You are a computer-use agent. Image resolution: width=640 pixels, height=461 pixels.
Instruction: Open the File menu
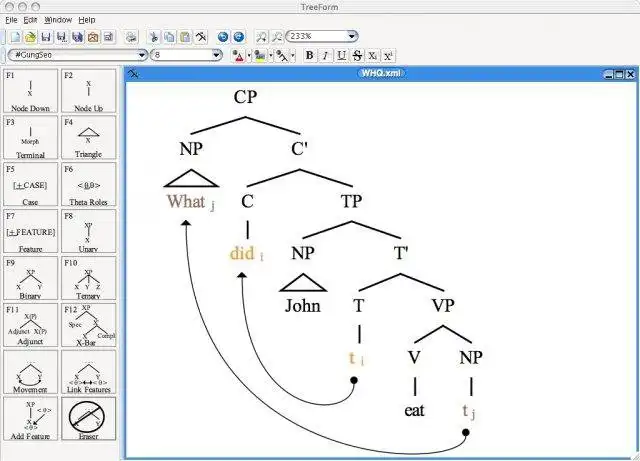[x=11, y=20]
